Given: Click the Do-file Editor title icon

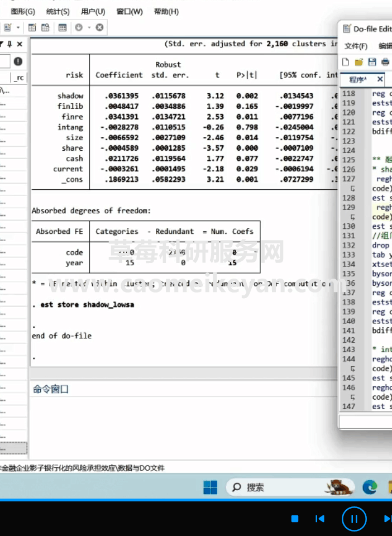Looking at the screenshot, I should click(347, 28).
